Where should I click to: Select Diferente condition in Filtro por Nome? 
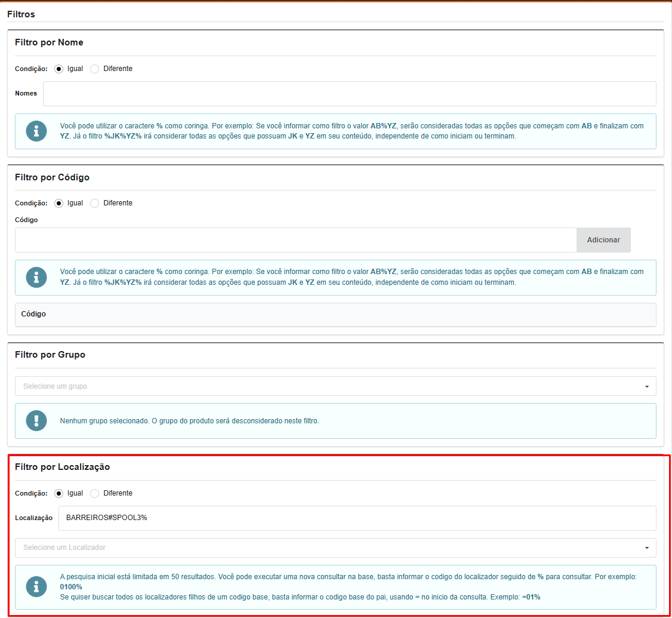[x=94, y=69]
